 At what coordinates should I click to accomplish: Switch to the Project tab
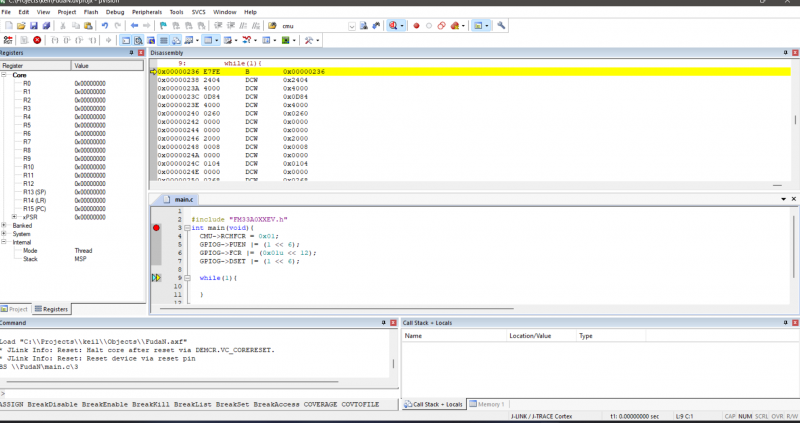17,309
